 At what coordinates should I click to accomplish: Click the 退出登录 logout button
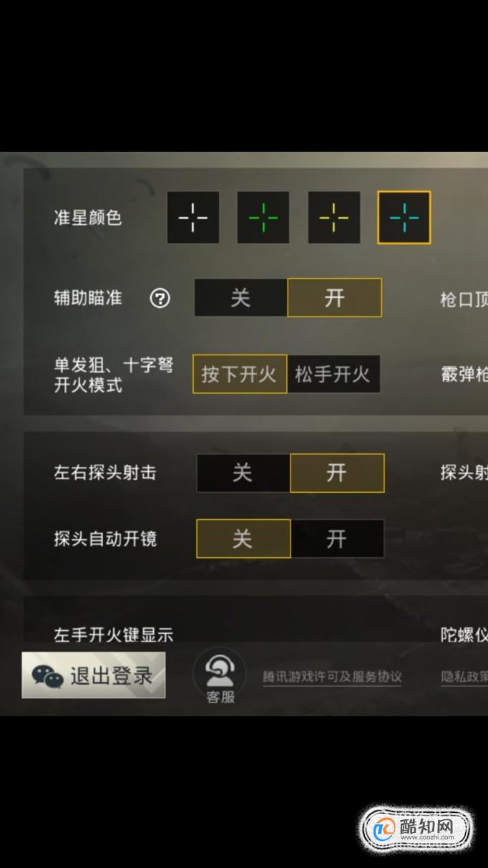pos(94,675)
